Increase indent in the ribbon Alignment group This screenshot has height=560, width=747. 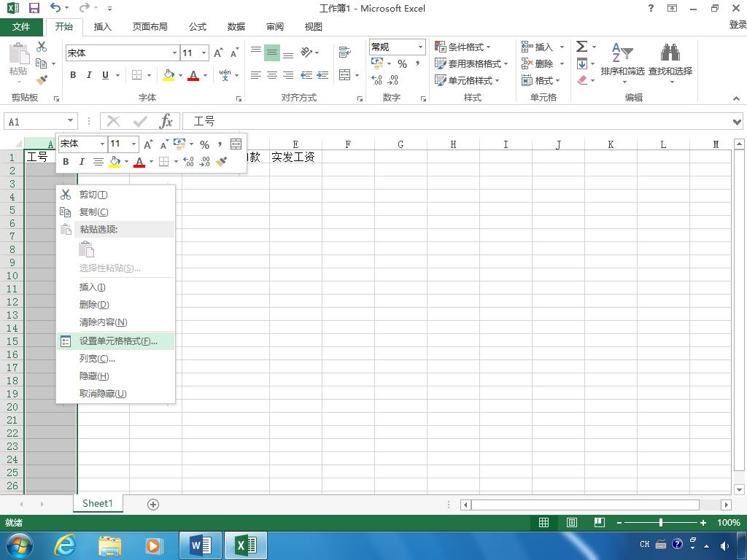click(322, 75)
